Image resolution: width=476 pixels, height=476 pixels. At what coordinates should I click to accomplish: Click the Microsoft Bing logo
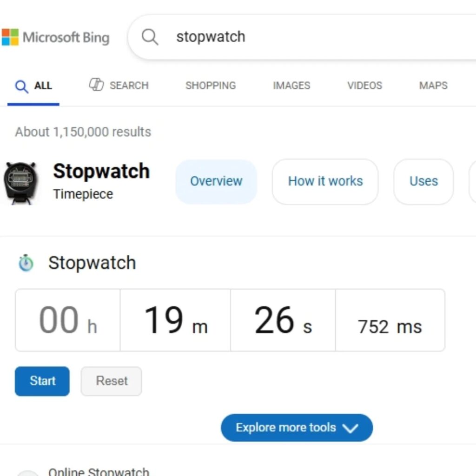pos(55,37)
